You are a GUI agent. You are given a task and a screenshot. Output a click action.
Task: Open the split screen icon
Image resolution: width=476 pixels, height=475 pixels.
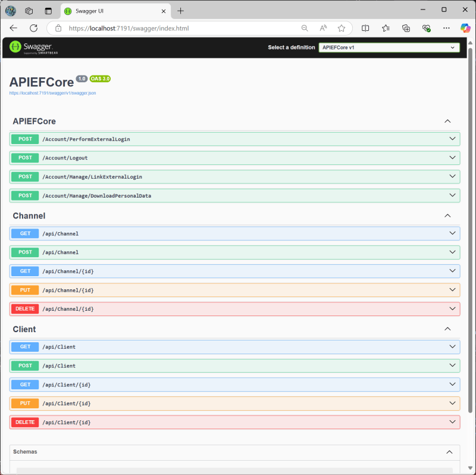(x=365, y=28)
